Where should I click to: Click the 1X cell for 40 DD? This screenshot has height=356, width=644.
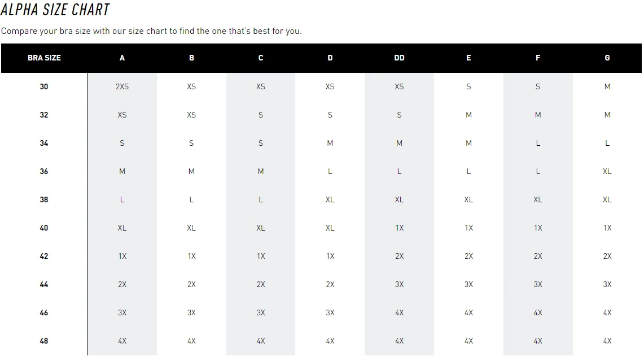click(399, 228)
